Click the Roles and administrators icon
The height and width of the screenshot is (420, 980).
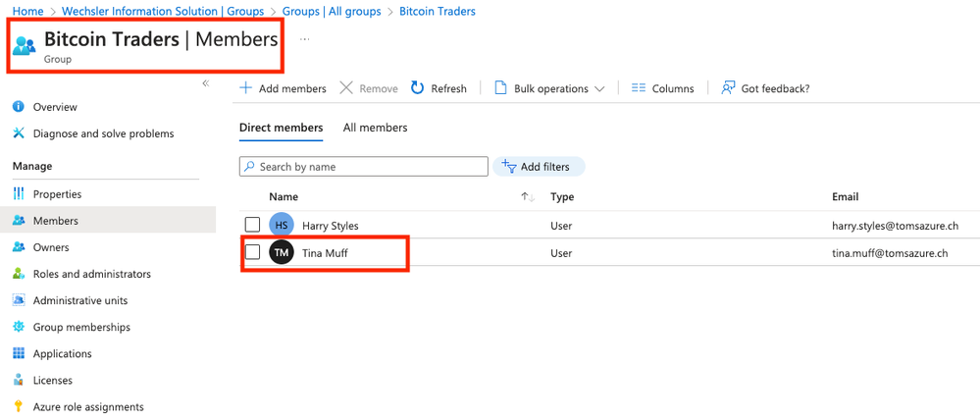(x=18, y=274)
